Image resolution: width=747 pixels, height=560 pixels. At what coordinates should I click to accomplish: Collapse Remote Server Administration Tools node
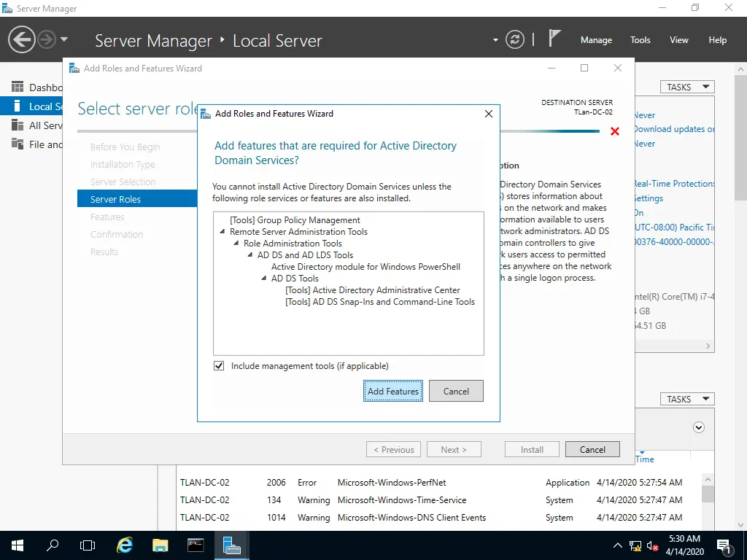pos(222,232)
